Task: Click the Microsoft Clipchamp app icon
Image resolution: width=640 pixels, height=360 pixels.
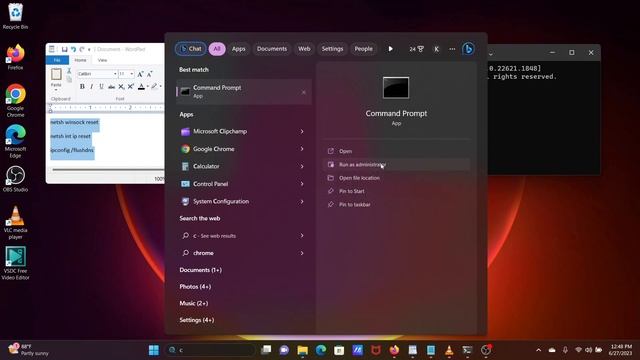Action: pyautogui.click(x=185, y=131)
